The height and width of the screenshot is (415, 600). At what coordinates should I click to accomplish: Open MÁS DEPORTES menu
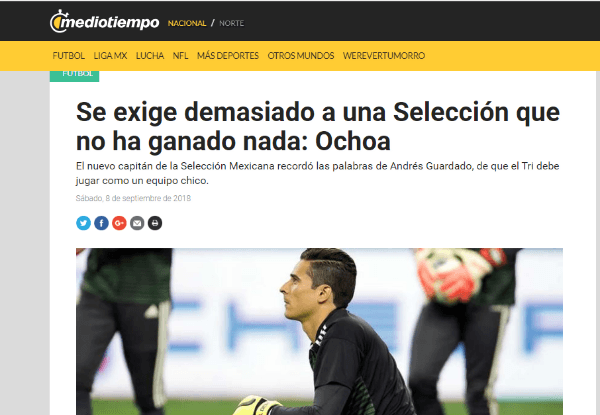(228, 56)
